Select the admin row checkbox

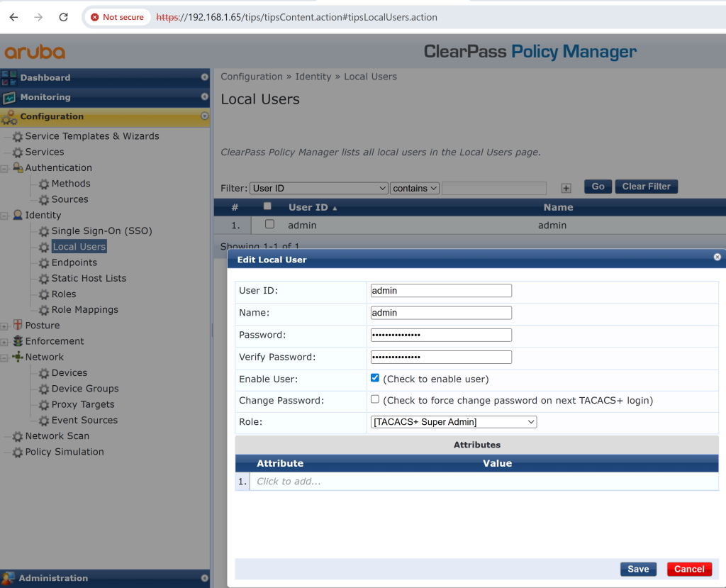point(269,224)
